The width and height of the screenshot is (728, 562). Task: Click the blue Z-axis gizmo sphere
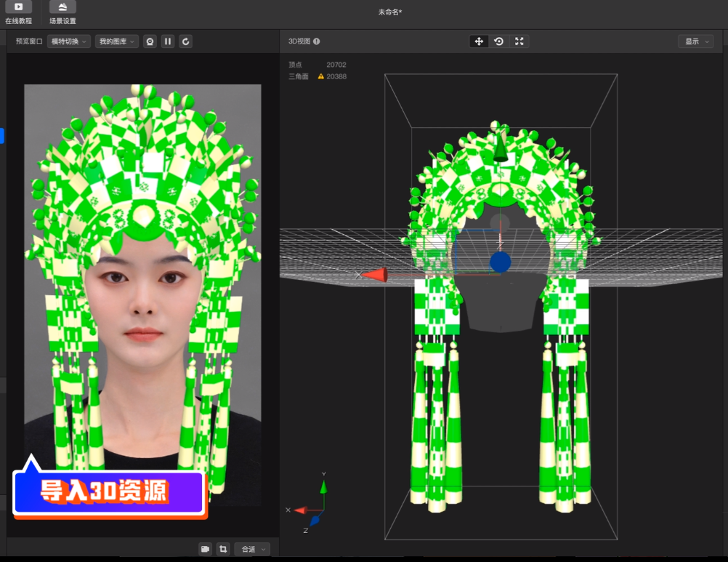click(500, 262)
